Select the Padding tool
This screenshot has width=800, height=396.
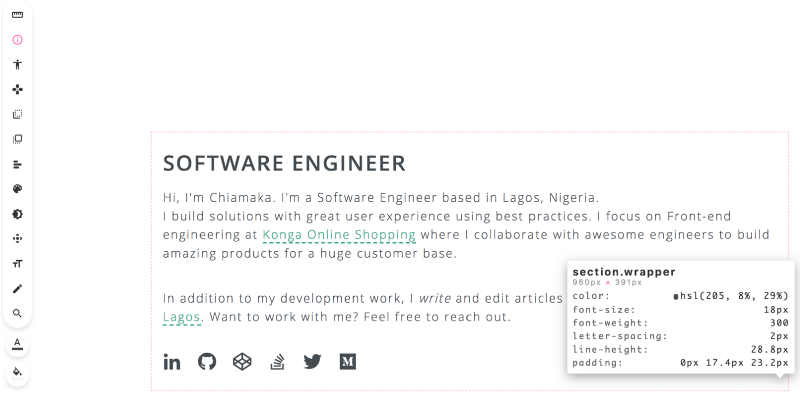[x=17, y=139]
